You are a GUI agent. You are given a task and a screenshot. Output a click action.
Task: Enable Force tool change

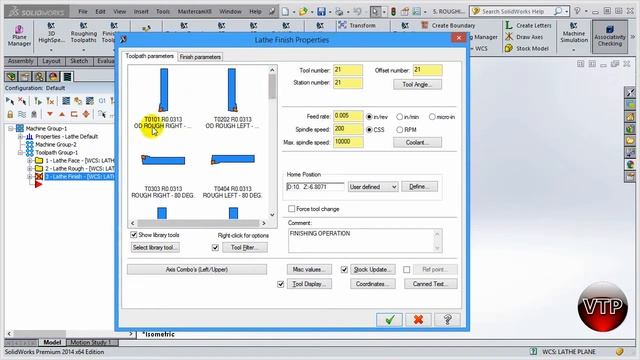coord(291,209)
